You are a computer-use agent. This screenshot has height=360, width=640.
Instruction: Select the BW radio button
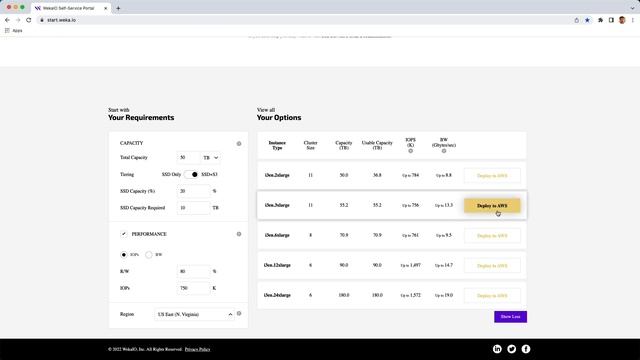149,255
